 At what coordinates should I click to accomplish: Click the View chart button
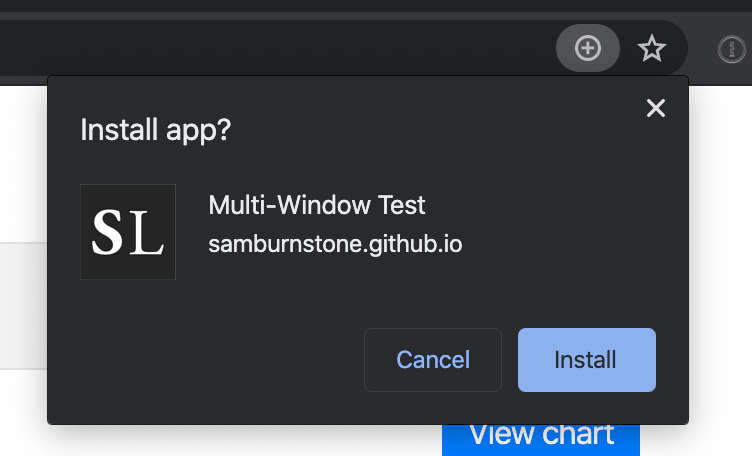541,437
